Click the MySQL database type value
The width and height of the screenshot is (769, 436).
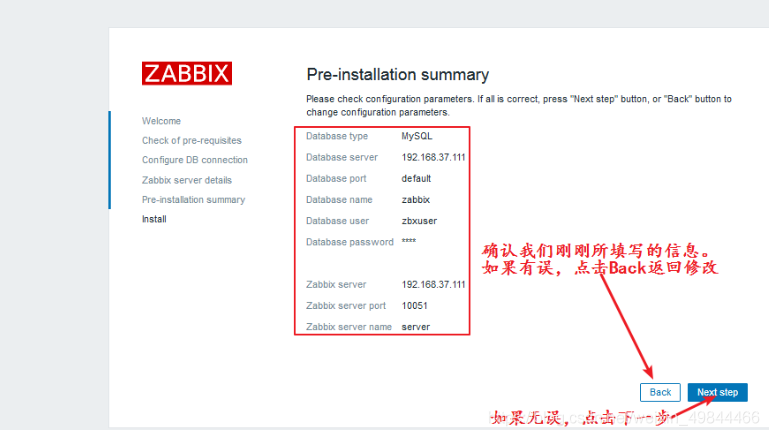coord(417,136)
